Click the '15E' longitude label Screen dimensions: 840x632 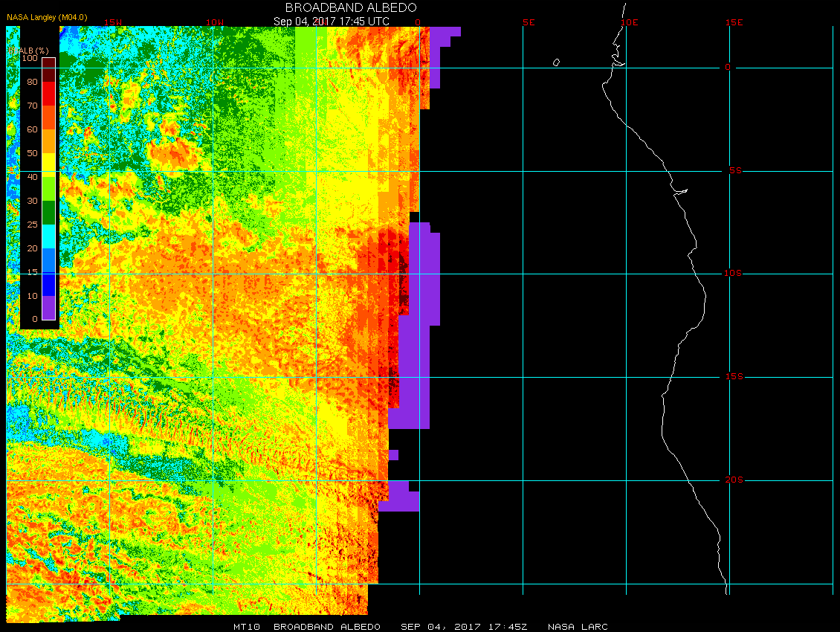point(734,22)
